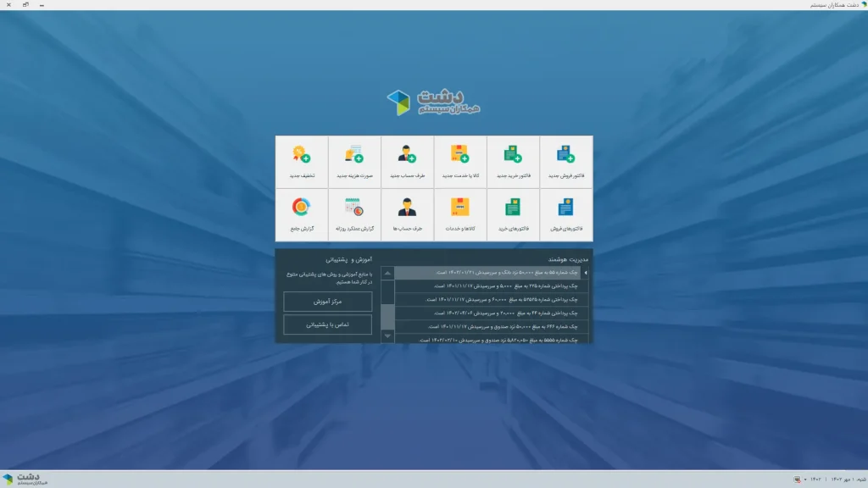Add a new account party (طرف حساب جدید)
This screenshot has width=868, height=488.
[x=407, y=162]
